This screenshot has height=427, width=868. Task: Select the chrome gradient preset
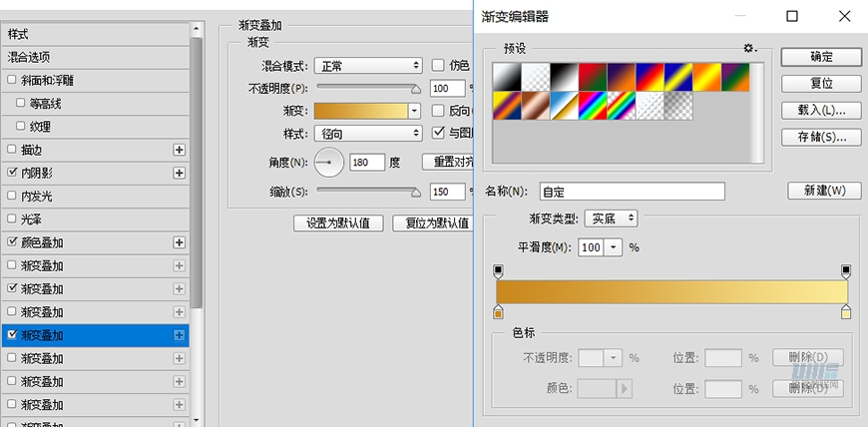tap(565, 106)
